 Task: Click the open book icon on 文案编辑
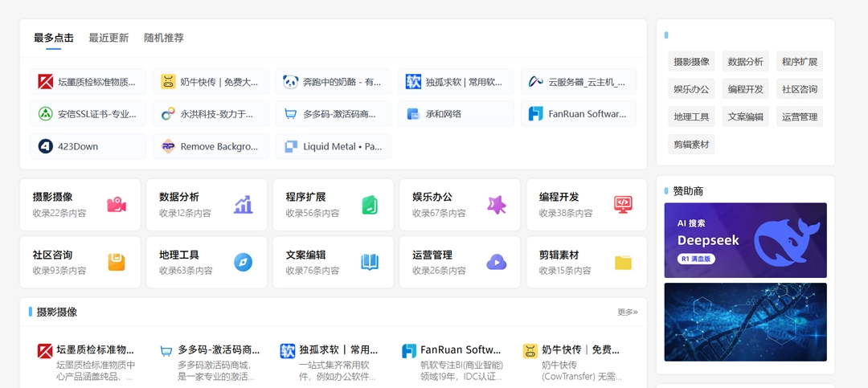pos(370,262)
